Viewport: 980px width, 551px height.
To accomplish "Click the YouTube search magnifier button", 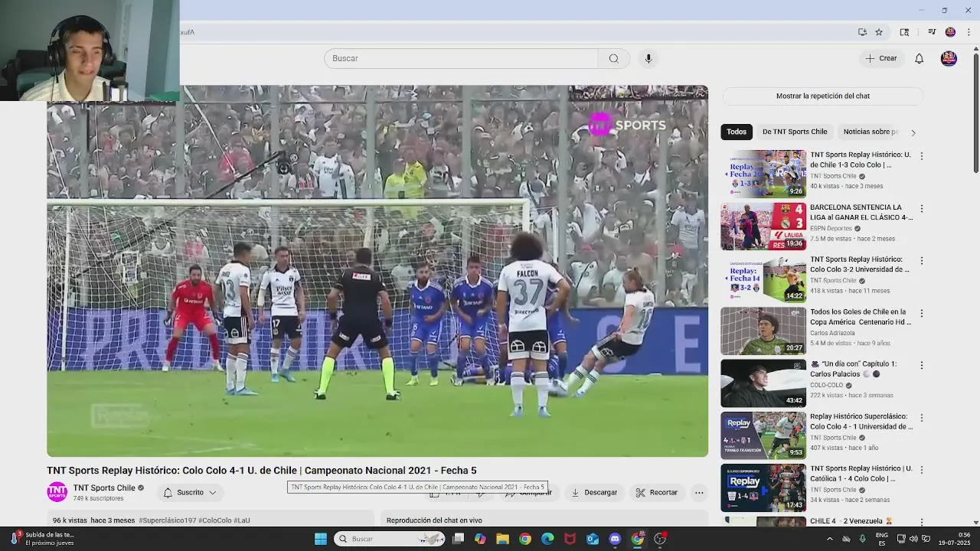I will (613, 58).
